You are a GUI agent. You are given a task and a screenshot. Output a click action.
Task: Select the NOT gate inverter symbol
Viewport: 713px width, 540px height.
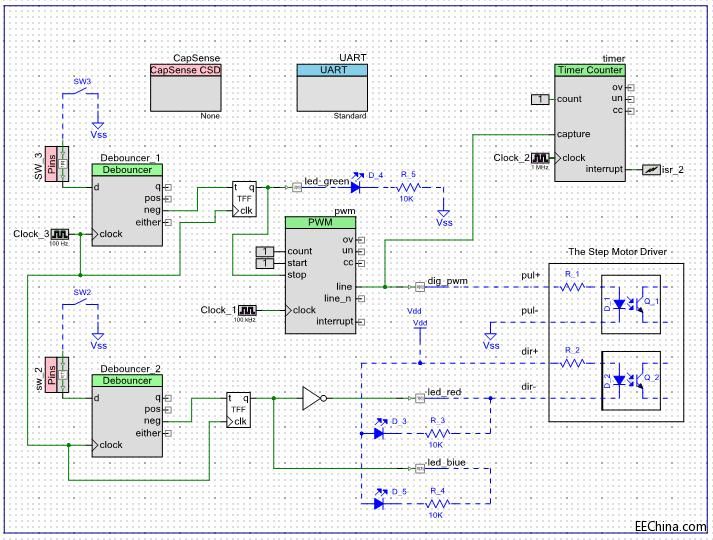coord(313,400)
